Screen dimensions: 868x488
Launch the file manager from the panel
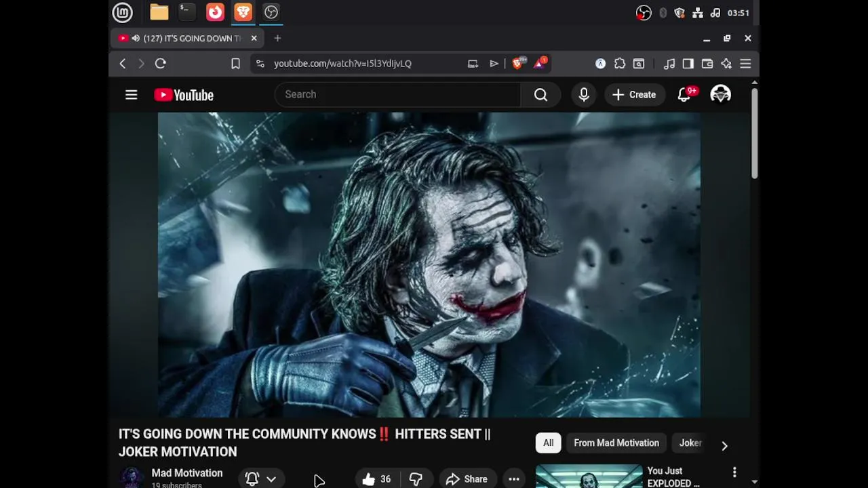pyautogui.click(x=159, y=12)
